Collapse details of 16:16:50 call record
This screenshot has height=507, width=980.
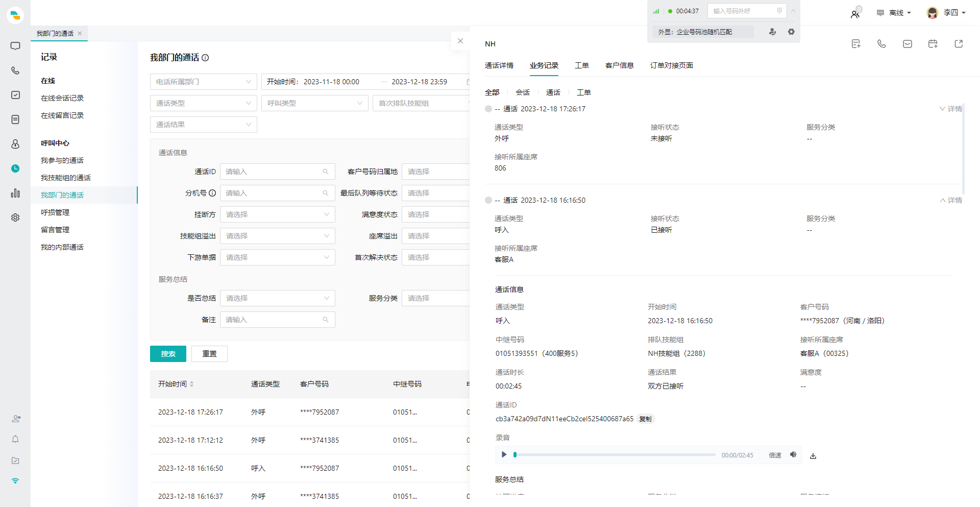tap(951, 200)
